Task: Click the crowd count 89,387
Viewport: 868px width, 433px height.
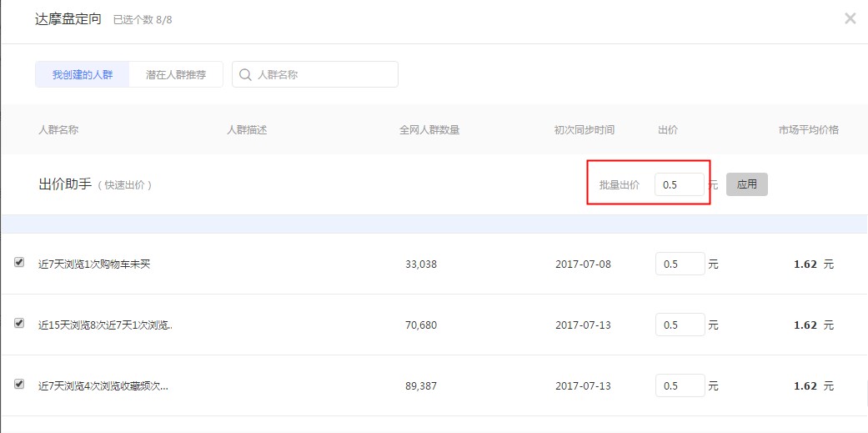Action: [x=421, y=386]
